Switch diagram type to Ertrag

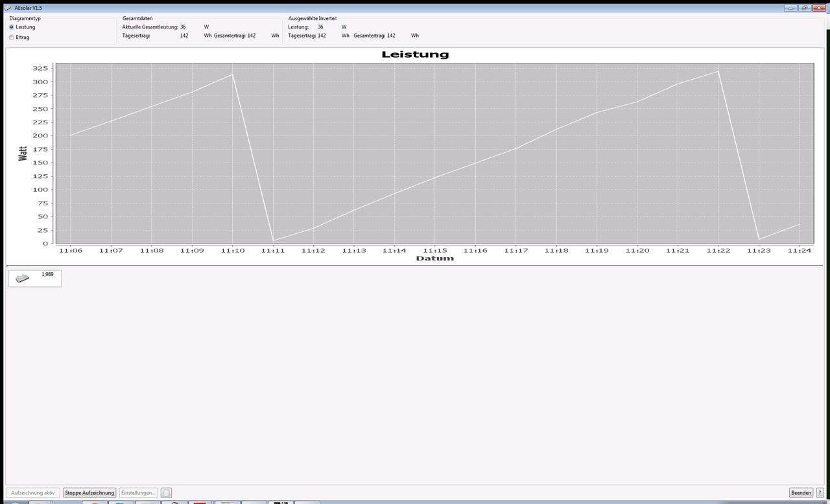click(x=12, y=38)
